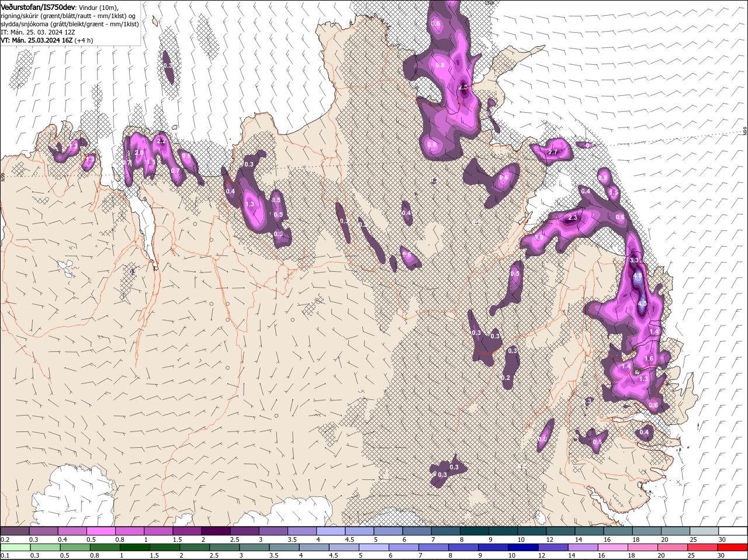Viewport: 748px width, 560px height.
Task: Click the 2.3 precipitation value on the map
Action: click(x=573, y=217)
